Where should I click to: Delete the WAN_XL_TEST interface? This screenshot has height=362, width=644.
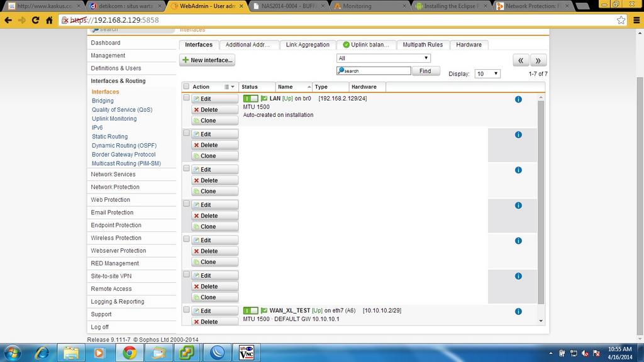click(x=215, y=322)
